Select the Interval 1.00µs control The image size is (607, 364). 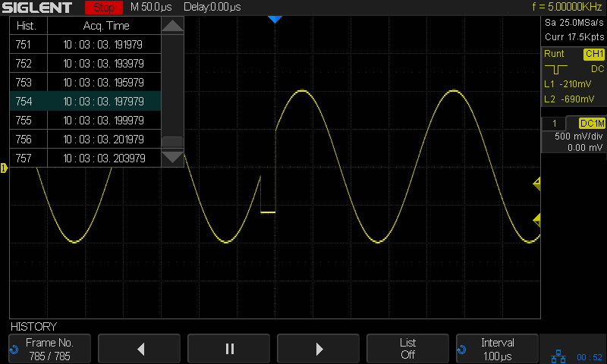point(497,349)
